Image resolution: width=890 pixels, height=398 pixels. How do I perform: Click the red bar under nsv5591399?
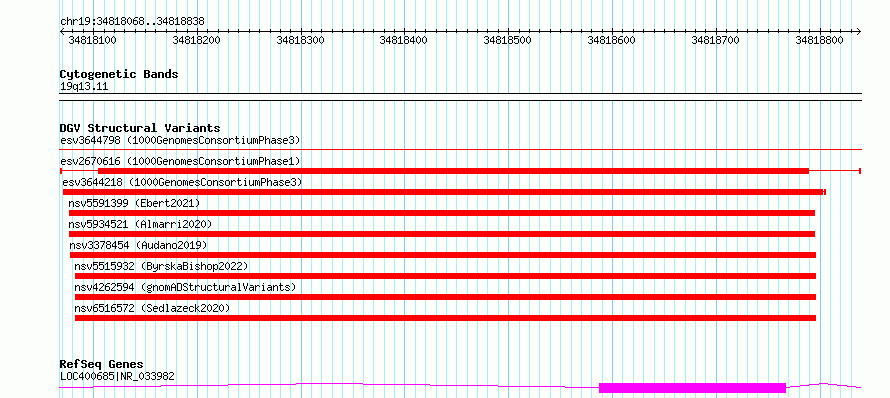pos(442,213)
